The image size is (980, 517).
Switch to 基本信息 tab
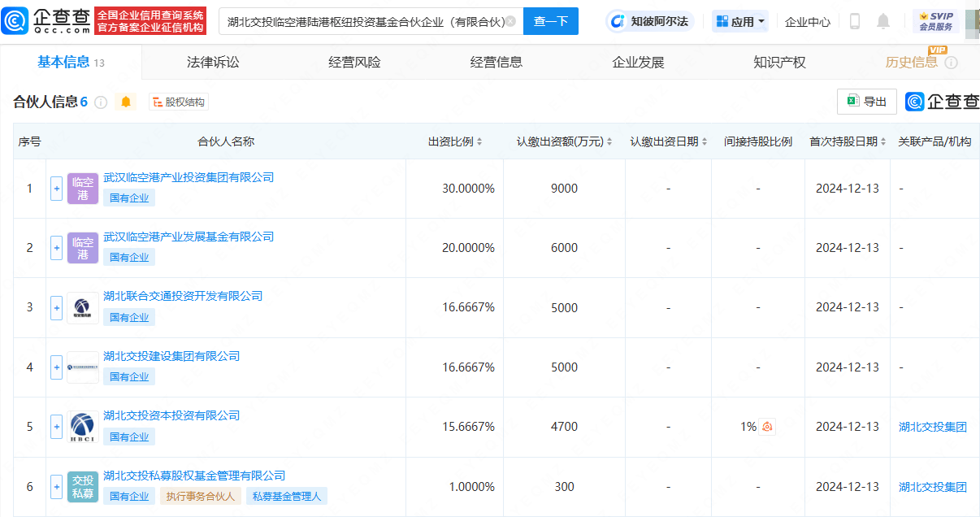71,63
